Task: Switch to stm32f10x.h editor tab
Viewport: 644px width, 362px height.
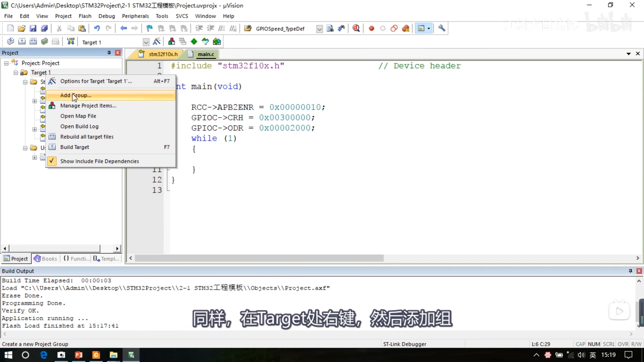Action: pos(163,54)
